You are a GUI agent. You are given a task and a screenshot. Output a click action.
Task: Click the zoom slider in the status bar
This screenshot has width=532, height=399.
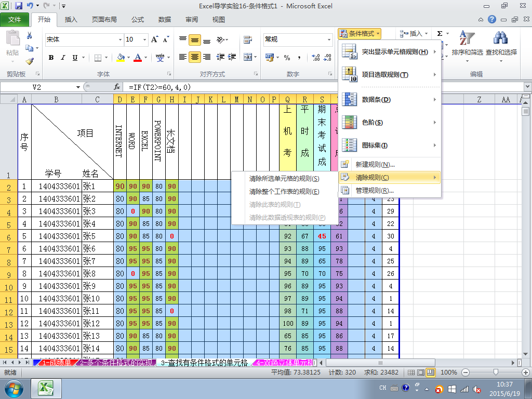[x=496, y=373]
